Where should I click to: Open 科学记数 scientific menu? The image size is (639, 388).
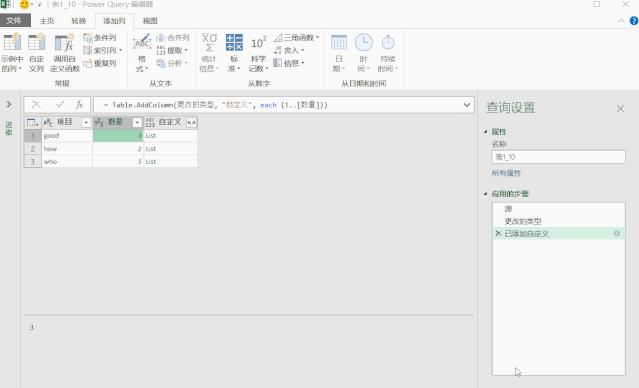tap(258, 53)
